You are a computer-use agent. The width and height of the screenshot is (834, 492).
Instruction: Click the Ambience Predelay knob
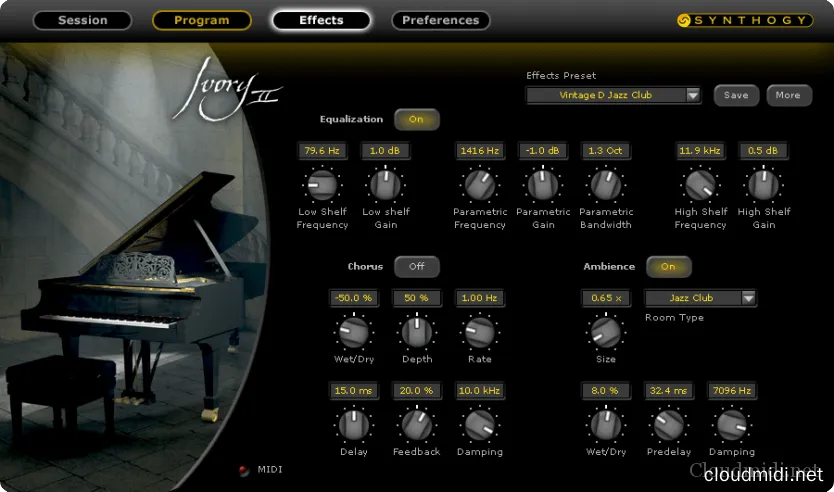pos(669,424)
